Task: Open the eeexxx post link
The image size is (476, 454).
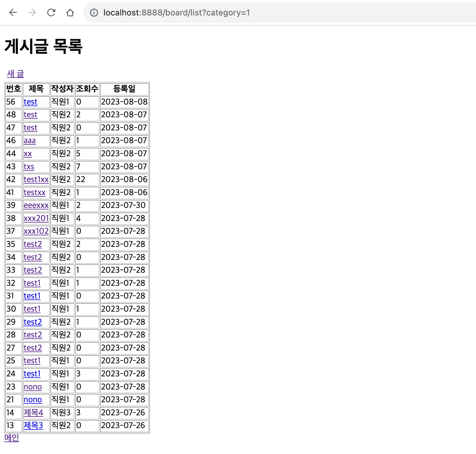Action: click(36, 205)
